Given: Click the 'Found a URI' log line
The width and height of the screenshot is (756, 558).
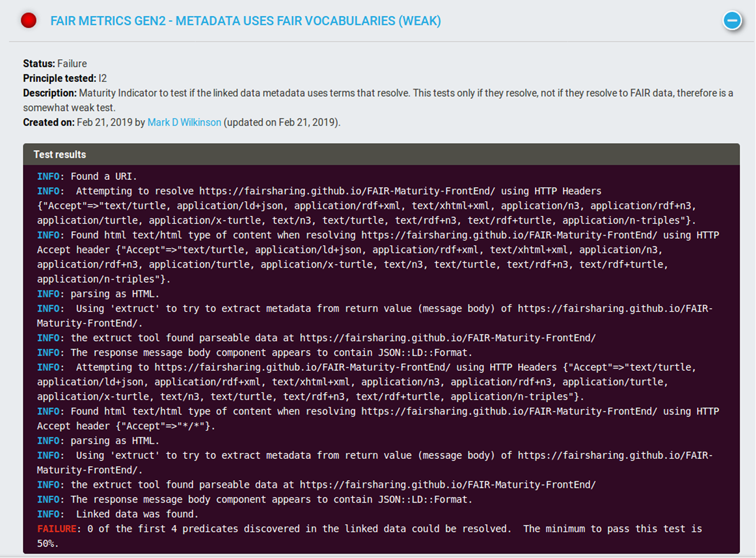Looking at the screenshot, I should coord(104,176).
